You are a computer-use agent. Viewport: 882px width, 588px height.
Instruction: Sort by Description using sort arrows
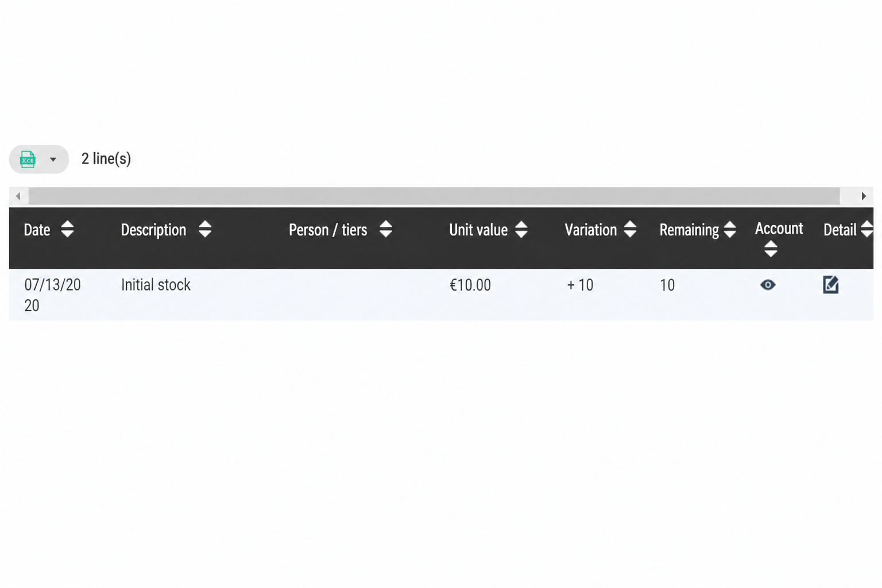pos(205,229)
